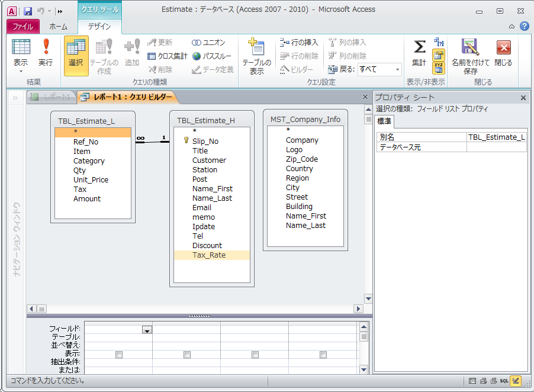The image size is (534, 392).
Task: Click horizontal scrollbar right arrow in table pane
Action: pyautogui.click(x=358, y=309)
